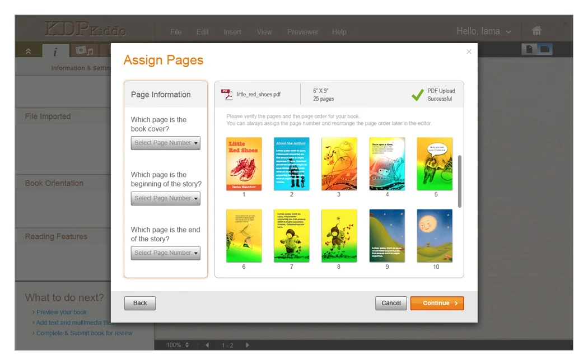Open the Insert menu
588x364 pixels.
click(232, 32)
